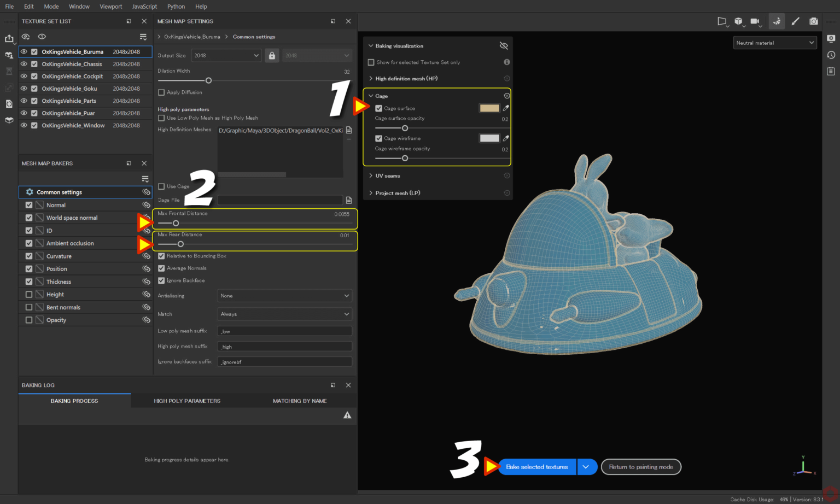This screenshot has width=840, height=504.
Task: Uncheck the Cage wireframe checkbox
Action: (379, 138)
